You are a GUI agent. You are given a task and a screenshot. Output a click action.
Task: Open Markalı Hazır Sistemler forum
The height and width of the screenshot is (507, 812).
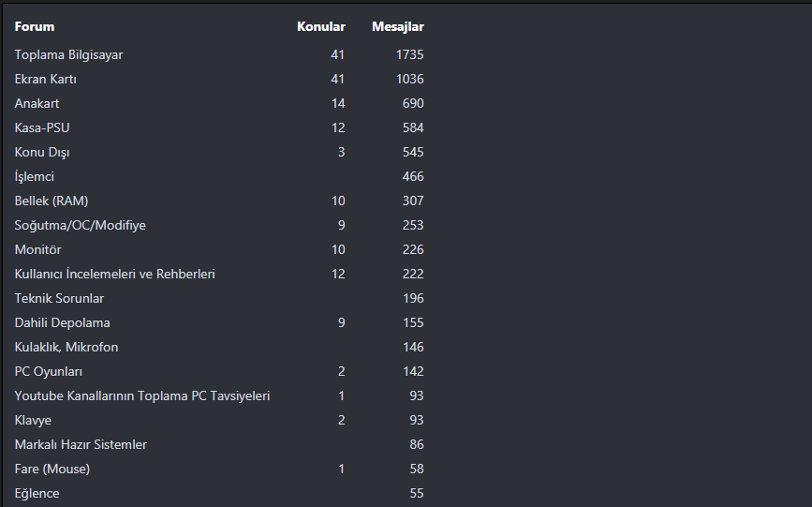coord(81,445)
